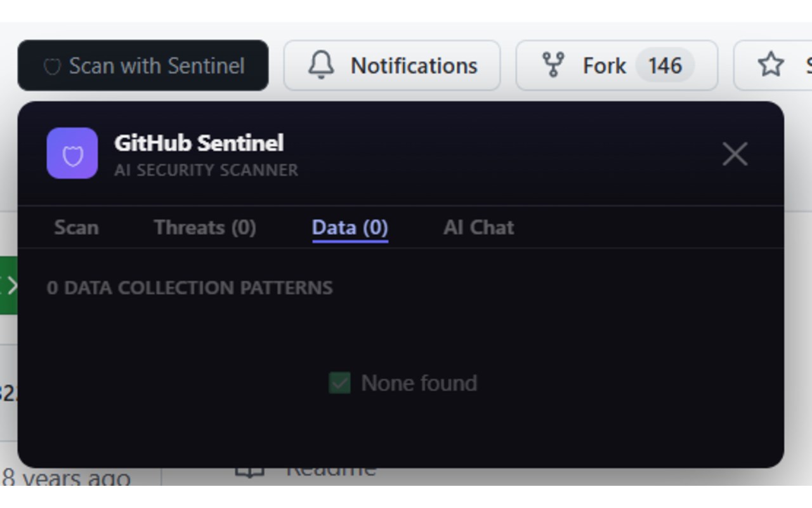
Task: Click the Fork branch icon
Action: point(553,65)
